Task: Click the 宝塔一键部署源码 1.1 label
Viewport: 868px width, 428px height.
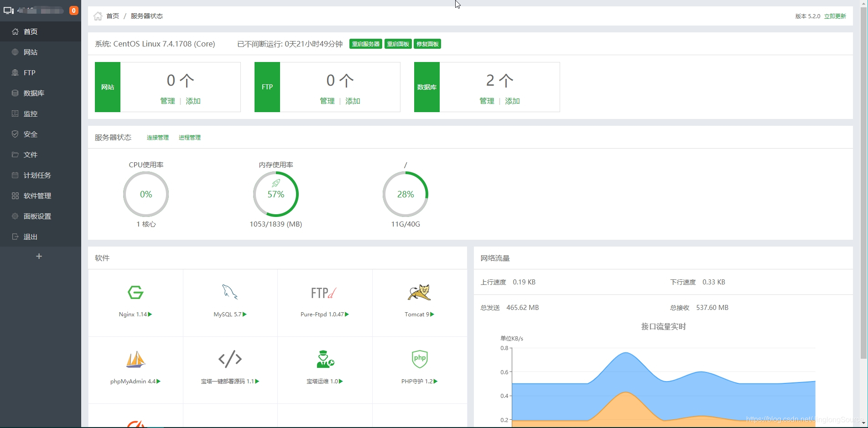Action: [x=230, y=382]
